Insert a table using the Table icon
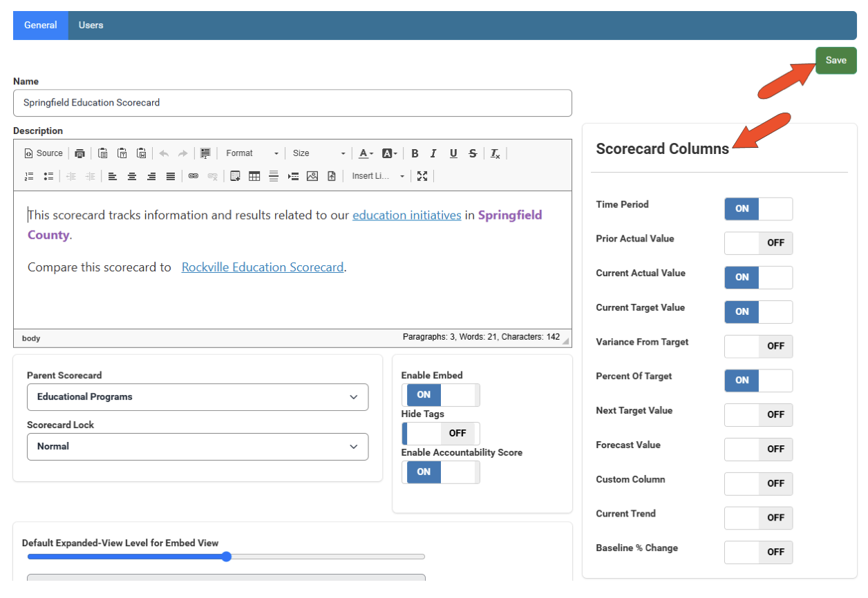The width and height of the screenshot is (868, 598). pyautogui.click(x=254, y=176)
